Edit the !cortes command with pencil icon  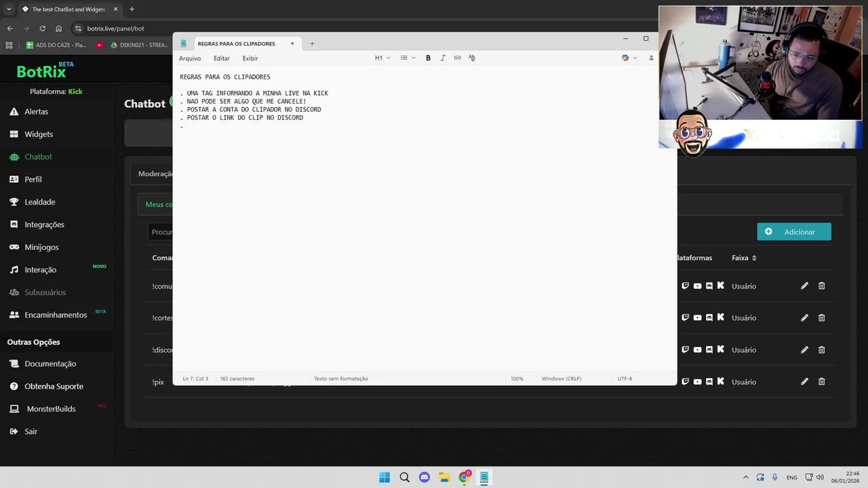804,318
